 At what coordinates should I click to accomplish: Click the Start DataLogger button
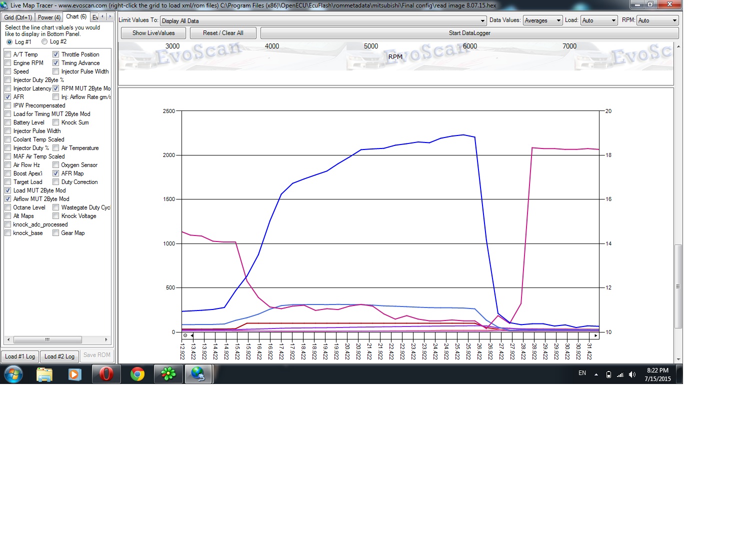[x=469, y=33]
